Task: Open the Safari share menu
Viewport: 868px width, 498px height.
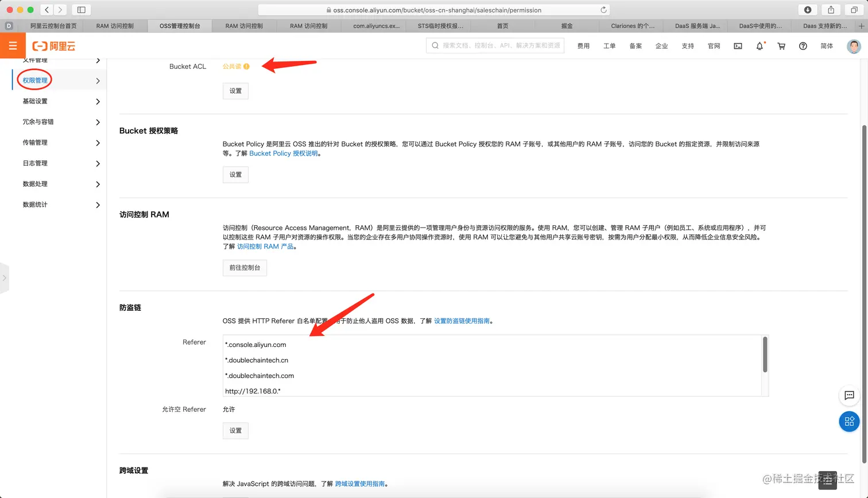Action: 831,10
